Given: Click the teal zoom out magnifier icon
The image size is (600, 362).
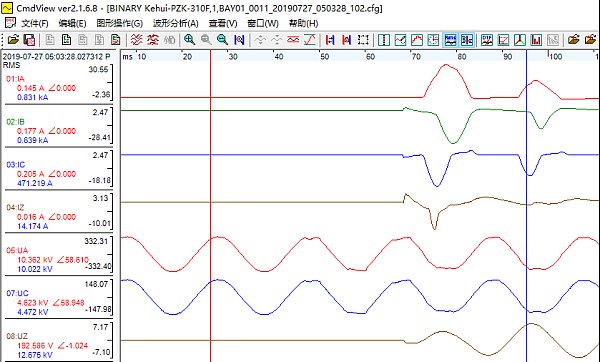Looking at the screenshot, I should [x=222, y=39].
